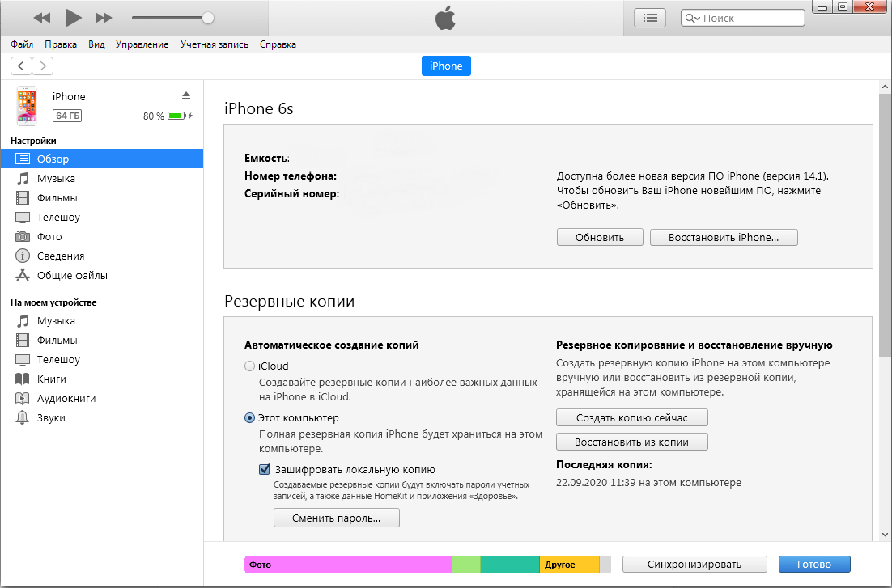This screenshot has width=892, height=588.
Task: Click the blue iPhone tab
Action: coord(446,66)
